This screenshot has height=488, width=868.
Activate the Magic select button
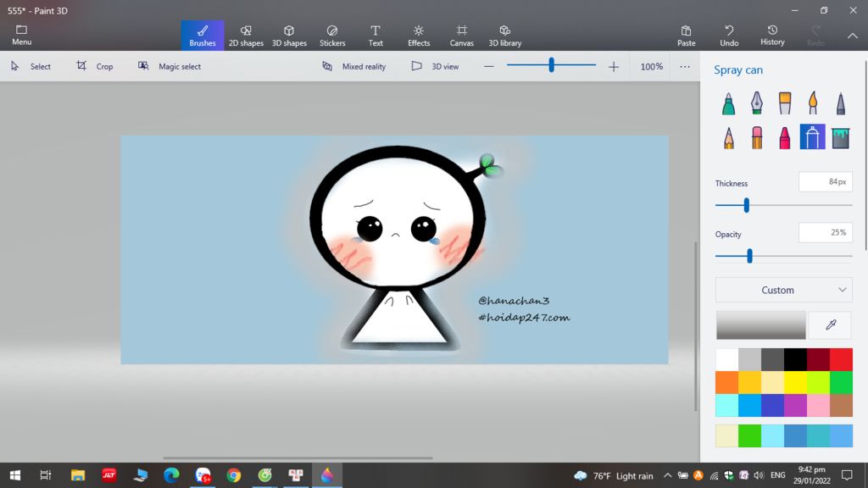[x=170, y=66]
